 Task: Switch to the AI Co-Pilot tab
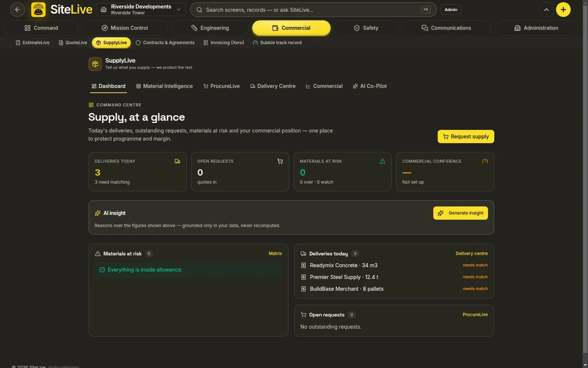(370, 86)
